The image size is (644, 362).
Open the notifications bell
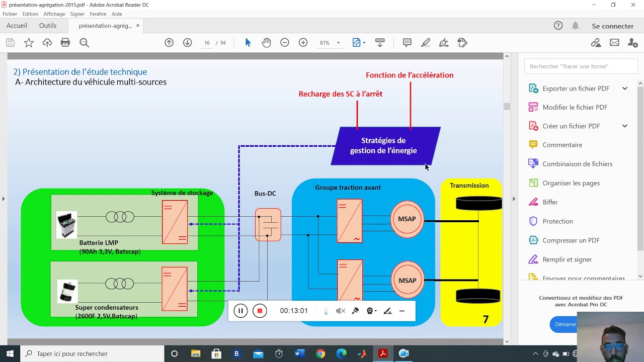[x=576, y=26]
